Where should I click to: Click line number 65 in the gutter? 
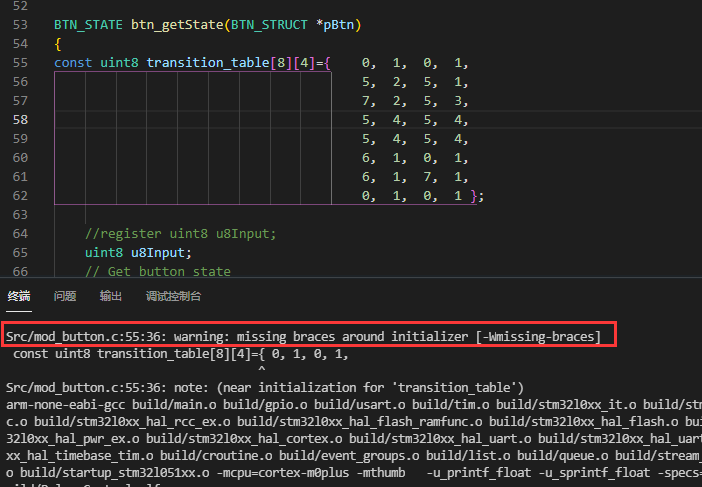coord(20,252)
